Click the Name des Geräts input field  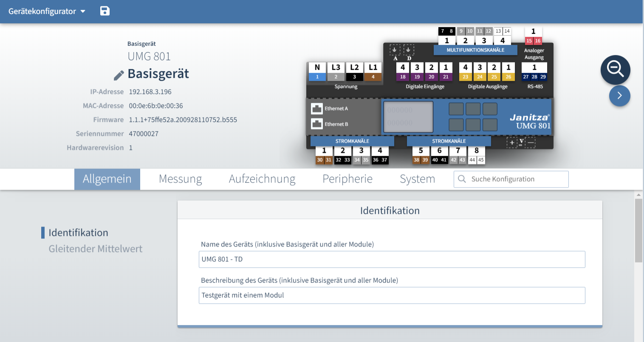[392, 259]
